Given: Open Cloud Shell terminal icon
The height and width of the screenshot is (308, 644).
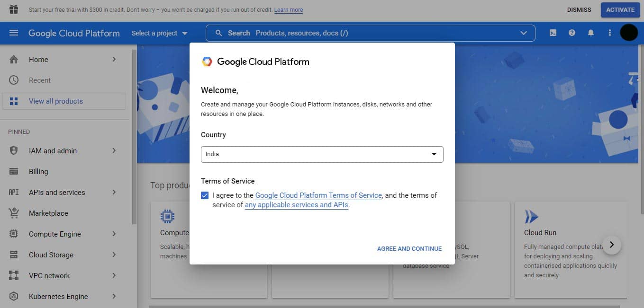Looking at the screenshot, I should tap(553, 33).
